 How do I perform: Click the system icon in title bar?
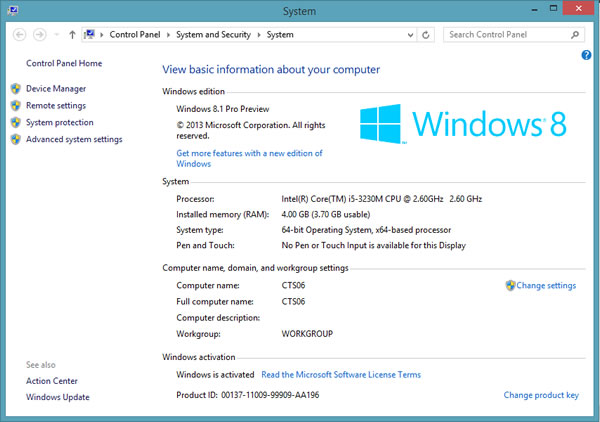pyautogui.click(x=12, y=10)
